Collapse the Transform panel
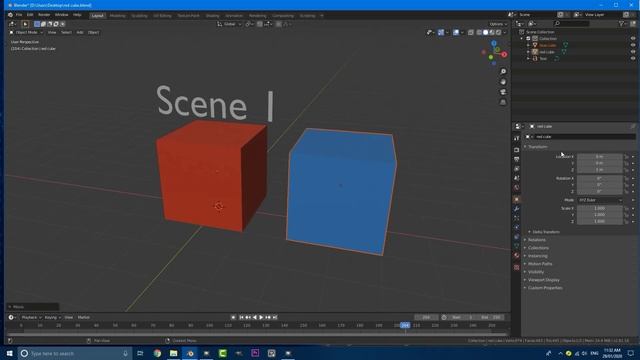 537,147
